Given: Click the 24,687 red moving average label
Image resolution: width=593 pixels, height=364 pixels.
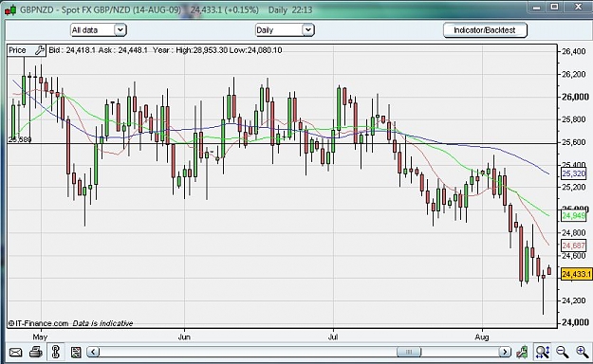Looking at the screenshot, I should point(574,246).
